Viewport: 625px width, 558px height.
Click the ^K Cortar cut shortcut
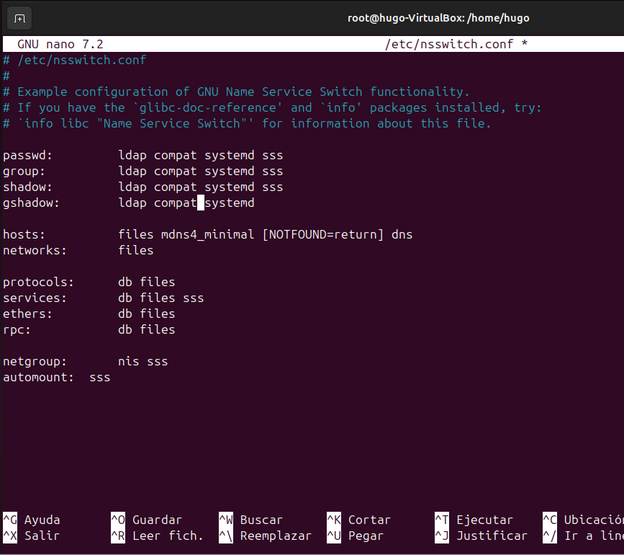358,520
